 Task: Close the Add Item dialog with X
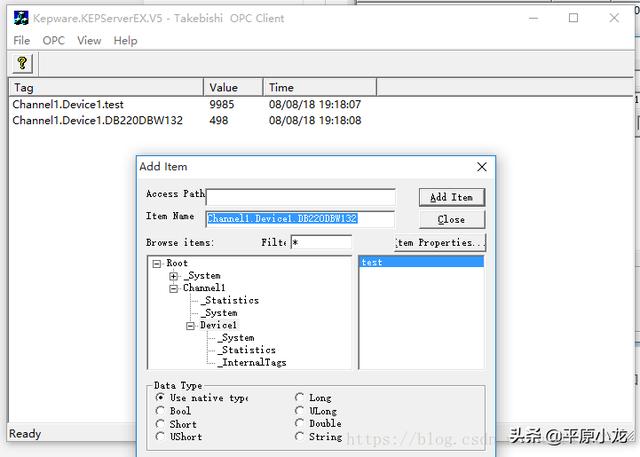(x=482, y=166)
